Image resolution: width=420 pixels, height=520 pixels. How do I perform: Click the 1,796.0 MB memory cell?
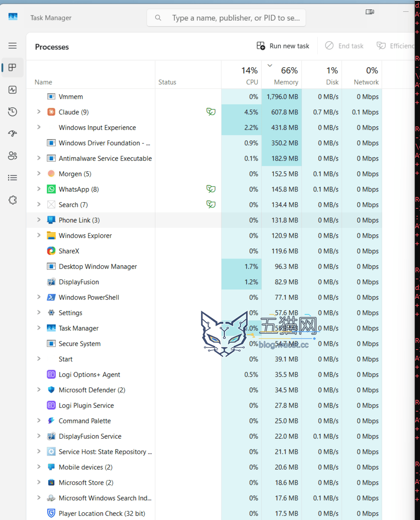(x=282, y=97)
